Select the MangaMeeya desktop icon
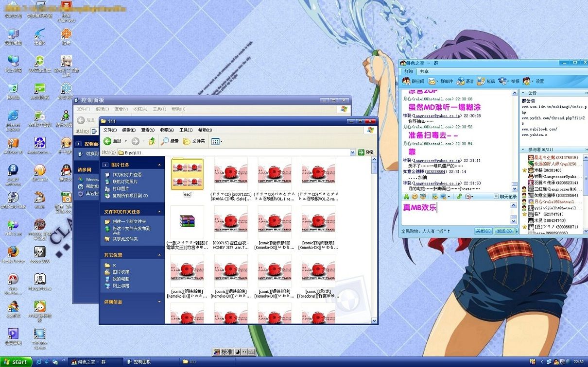Image resolution: width=588 pixels, height=367 pixels. click(x=40, y=282)
